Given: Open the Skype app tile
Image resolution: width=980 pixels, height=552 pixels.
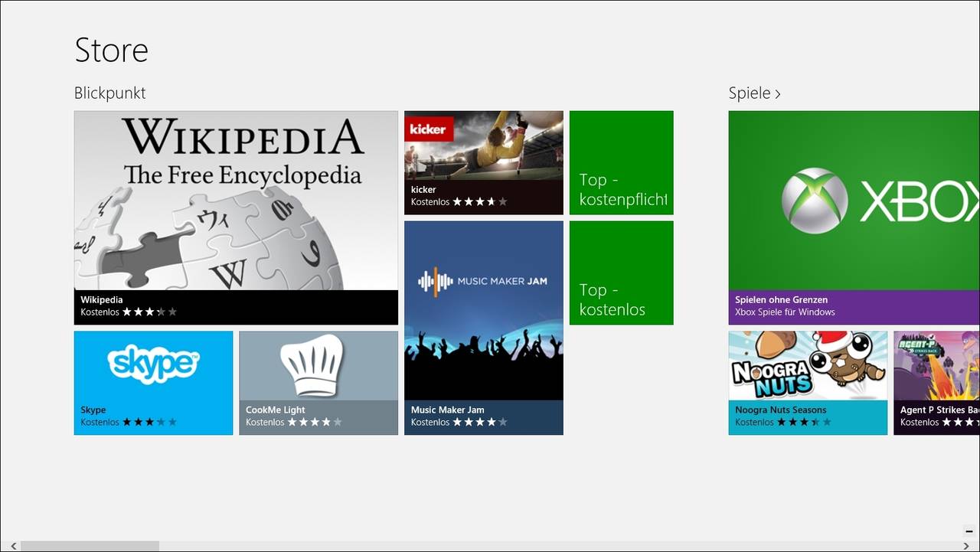Looking at the screenshot, I should point(153,383).
